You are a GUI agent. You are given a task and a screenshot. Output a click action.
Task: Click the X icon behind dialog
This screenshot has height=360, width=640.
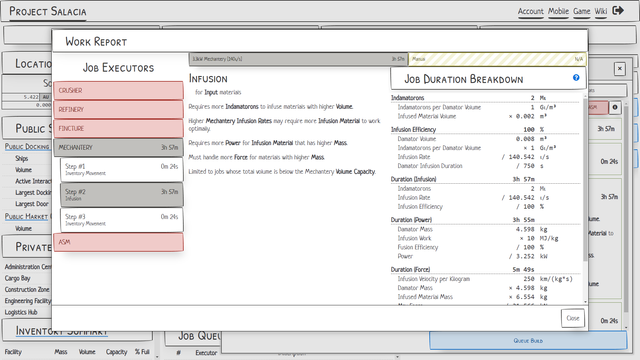pos(620,69)
